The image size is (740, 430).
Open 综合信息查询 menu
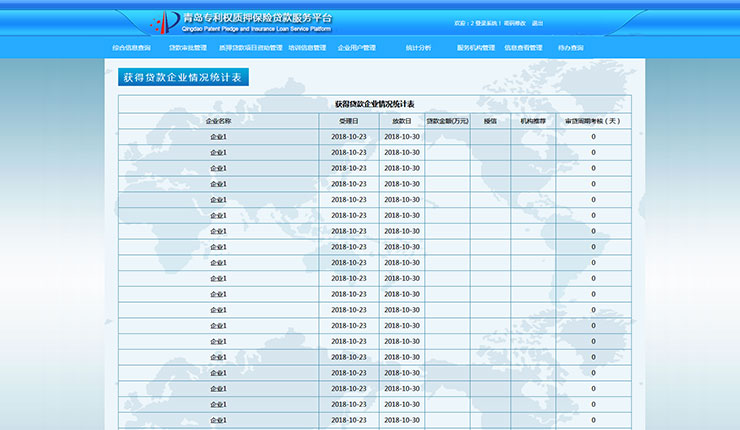[x=132, y=48]
